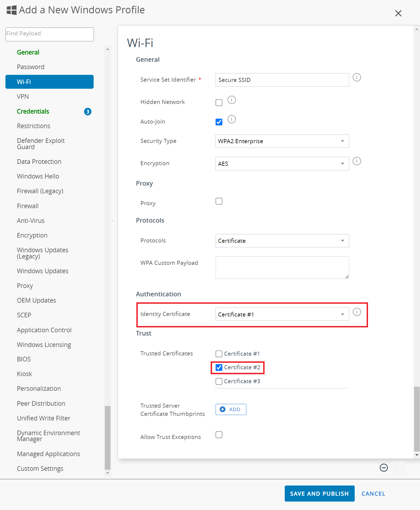Click info icon beside Hidden Network checkbox
This screenshot has width=420, height=510.
point(232,100)
